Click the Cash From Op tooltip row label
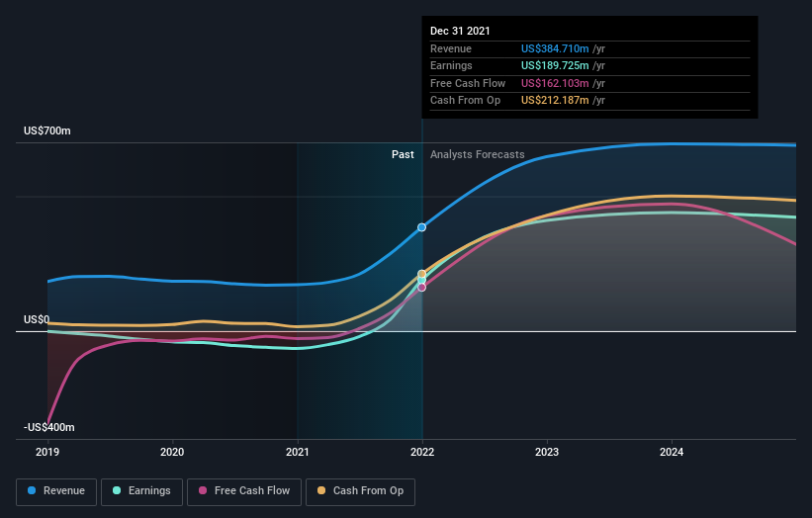 [465, 101]
